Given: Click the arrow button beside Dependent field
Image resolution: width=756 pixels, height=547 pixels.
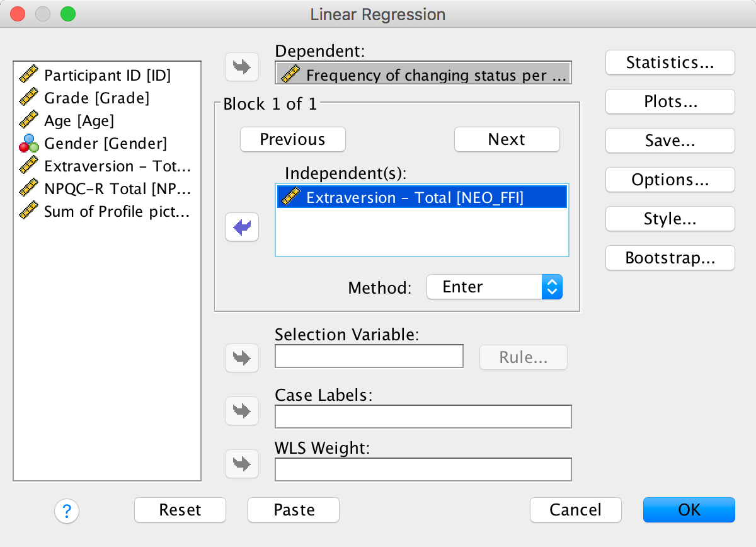Looking at the screenshot, I should [x=242, y=67].
